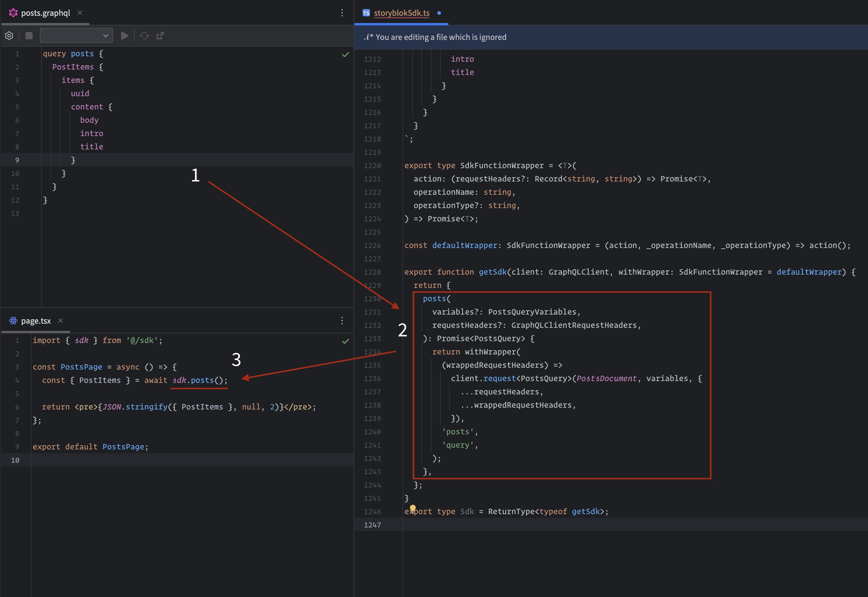This screenshot has width=868, height=597.
Task: Click the React icon on page.tsx tab
Action: (13, 321)
